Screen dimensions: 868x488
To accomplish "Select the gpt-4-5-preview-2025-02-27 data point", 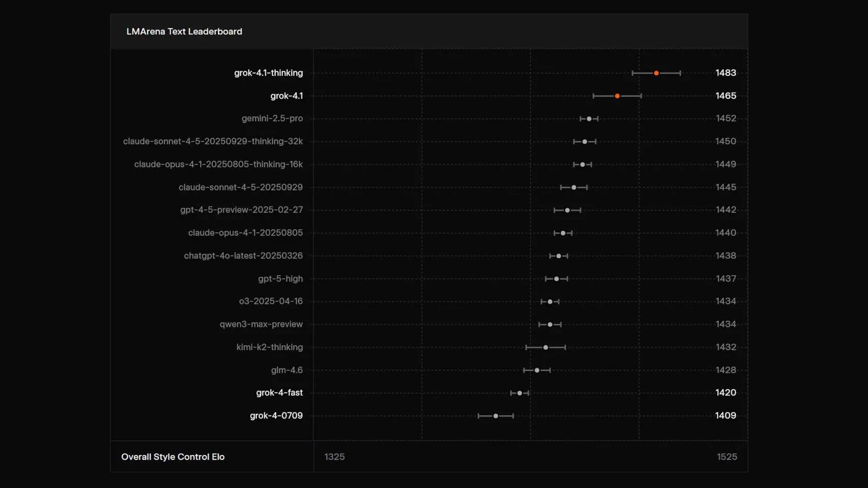I will click(567, 210).
